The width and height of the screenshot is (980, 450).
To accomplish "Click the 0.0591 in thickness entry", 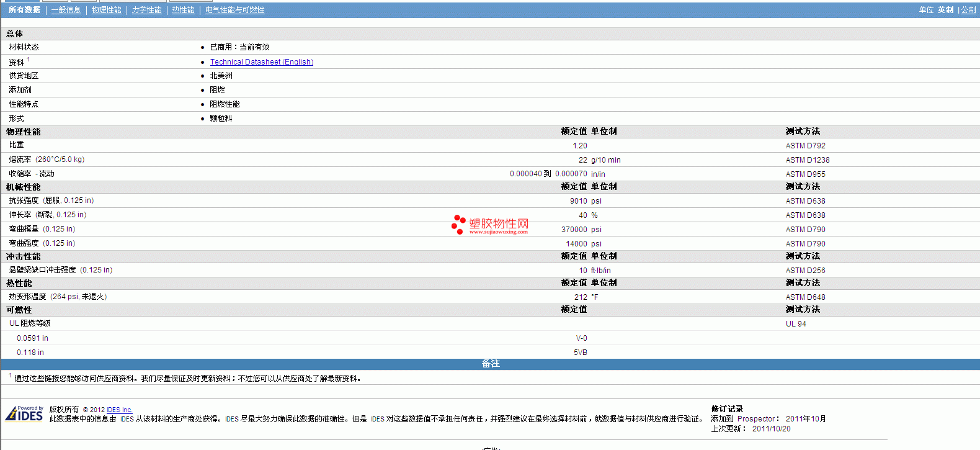I will coord(32,338).
